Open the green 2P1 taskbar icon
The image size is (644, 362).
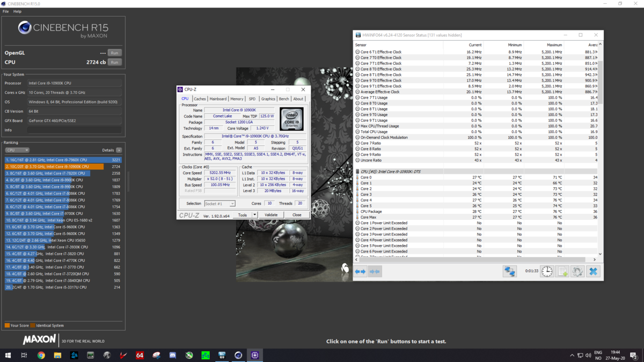coord(206,355)
